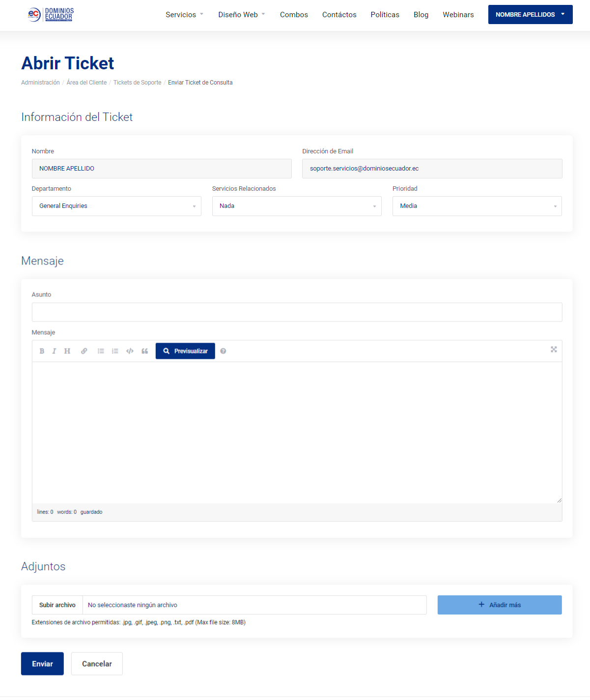Apply bold formatting in message editor
The height and width of the screenshot is (700, 590).
(42, 351)
